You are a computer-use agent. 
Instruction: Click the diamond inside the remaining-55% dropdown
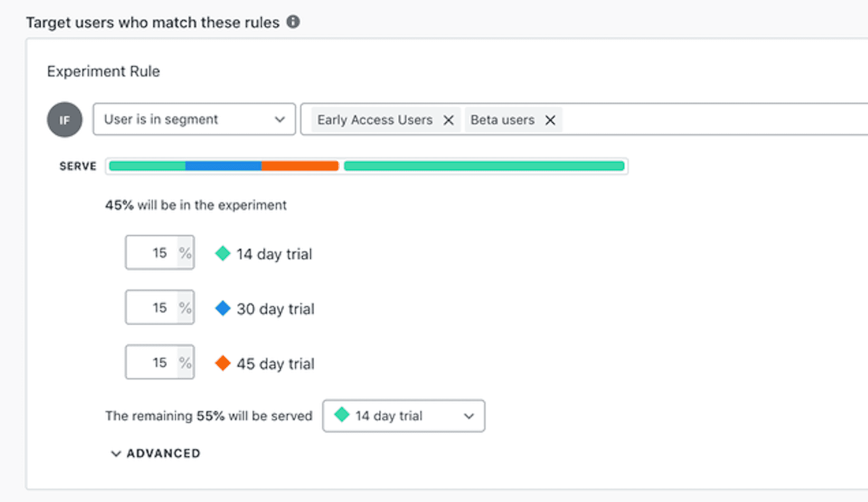[342, 415]
